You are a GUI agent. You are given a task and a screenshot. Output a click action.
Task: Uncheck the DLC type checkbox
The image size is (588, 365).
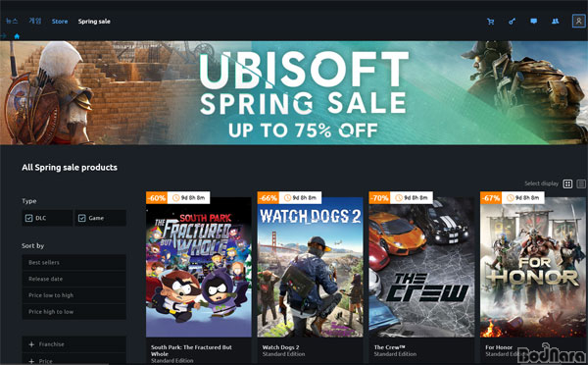point(28,218)
